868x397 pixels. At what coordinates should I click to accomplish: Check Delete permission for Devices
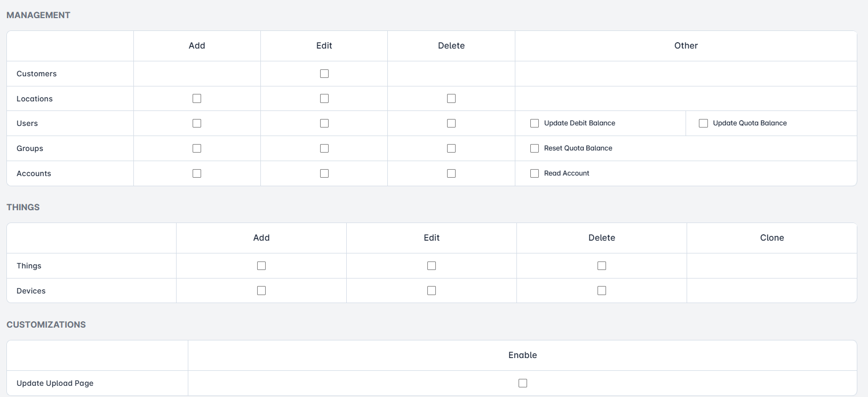click(602, 291)
